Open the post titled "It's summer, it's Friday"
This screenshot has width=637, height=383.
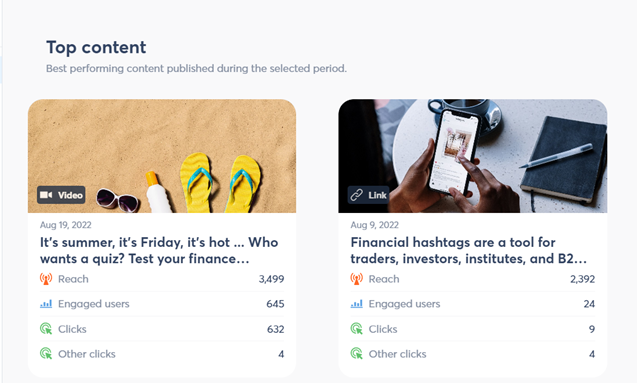(159, 250)
